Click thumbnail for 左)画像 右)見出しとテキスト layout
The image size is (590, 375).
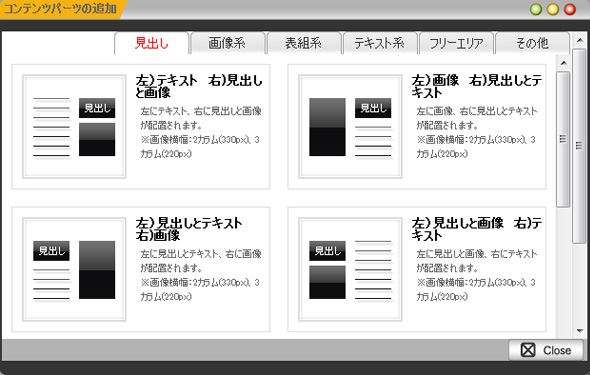(350, 126)
